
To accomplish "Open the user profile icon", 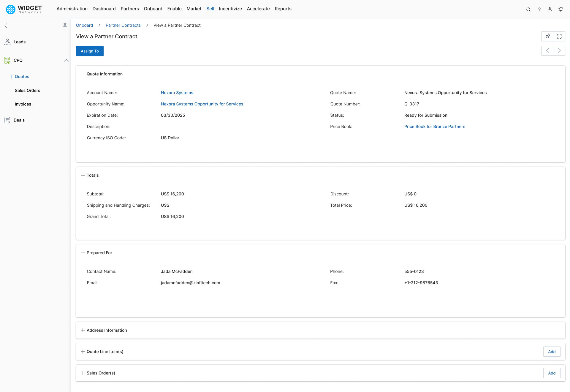I will (x=550, y=9).
